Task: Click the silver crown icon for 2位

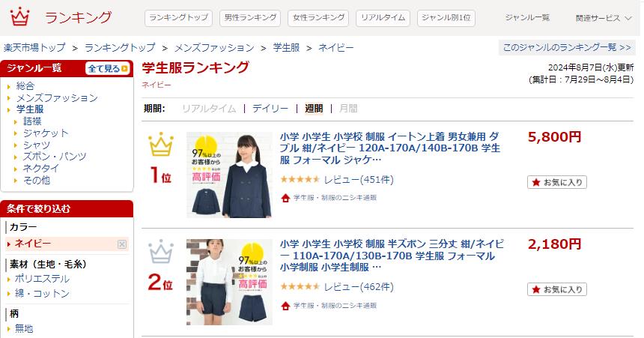Action: coord(161,252)
